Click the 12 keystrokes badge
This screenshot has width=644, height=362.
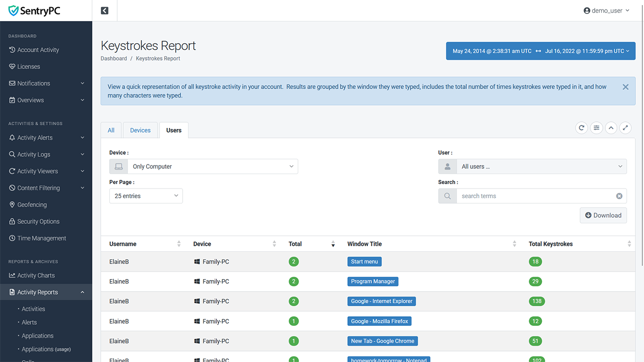click(x=535, y=321)
